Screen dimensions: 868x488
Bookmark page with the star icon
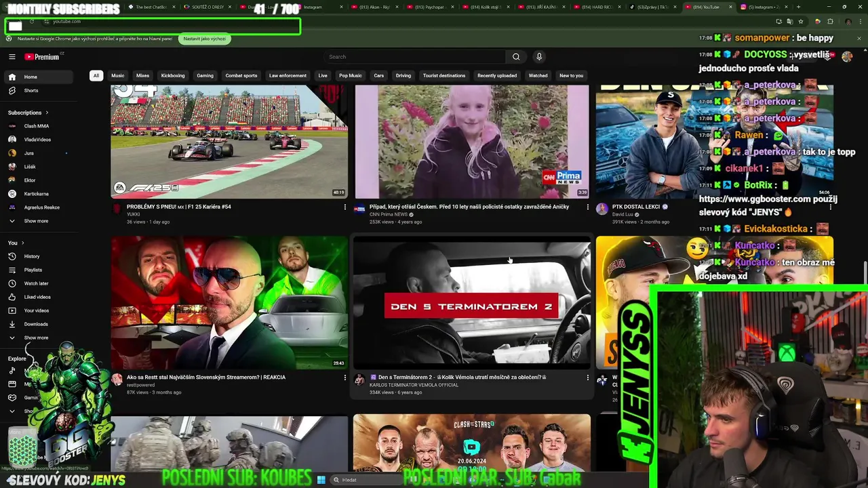click(800, 22)
